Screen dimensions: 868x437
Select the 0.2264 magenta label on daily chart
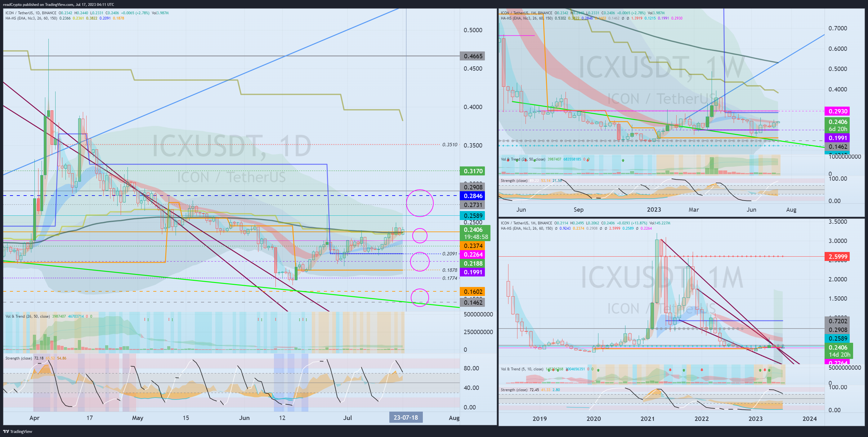coord(472,254)
